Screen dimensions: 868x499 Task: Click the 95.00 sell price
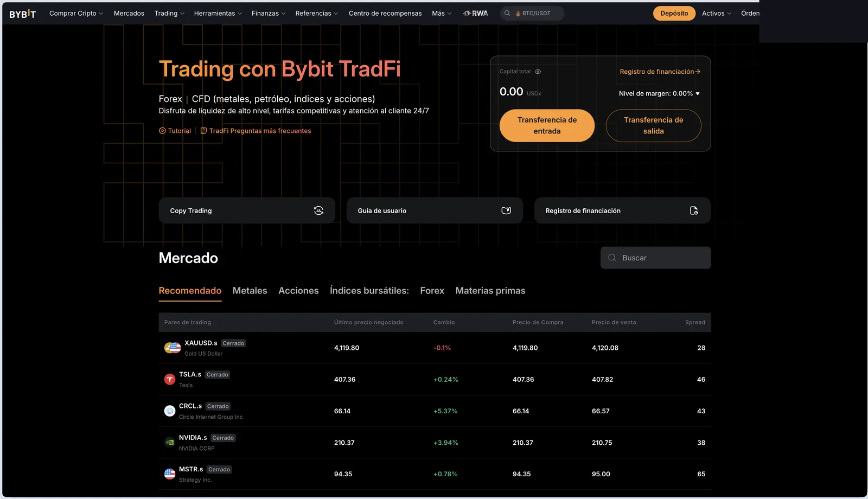[x=601, y=474]
